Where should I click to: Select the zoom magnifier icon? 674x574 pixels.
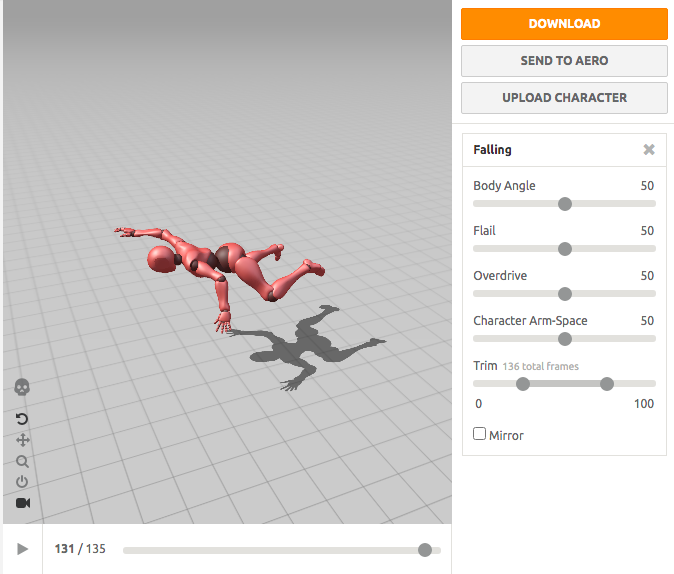tap(22, 461)
